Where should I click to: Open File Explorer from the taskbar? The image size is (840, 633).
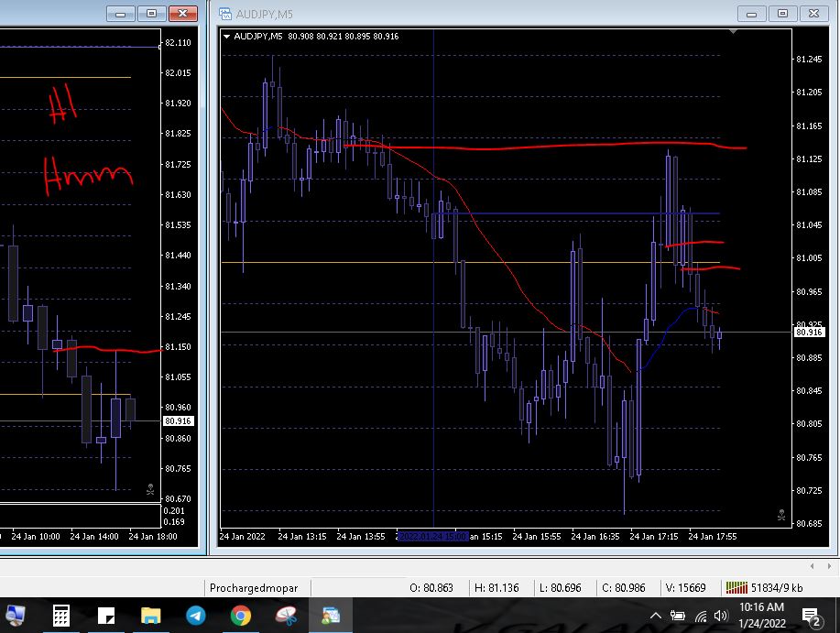pyautogui.click(x=150, y=616)
